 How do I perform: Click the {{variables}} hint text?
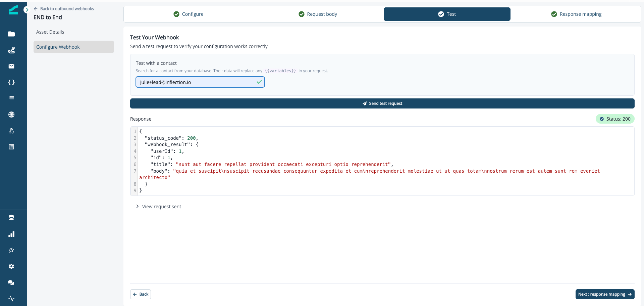pyautogui.click(x=280, y=71)
